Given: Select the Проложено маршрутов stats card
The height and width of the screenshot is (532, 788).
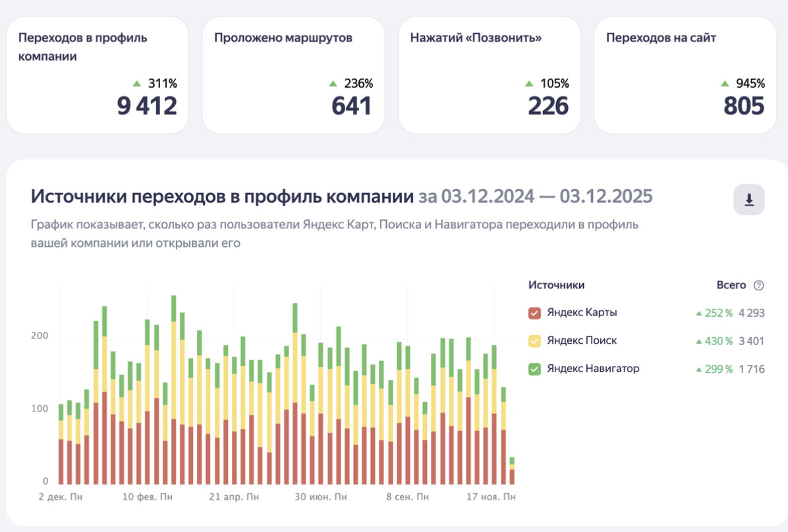Looking at the screenshot, I should (293, 75).
